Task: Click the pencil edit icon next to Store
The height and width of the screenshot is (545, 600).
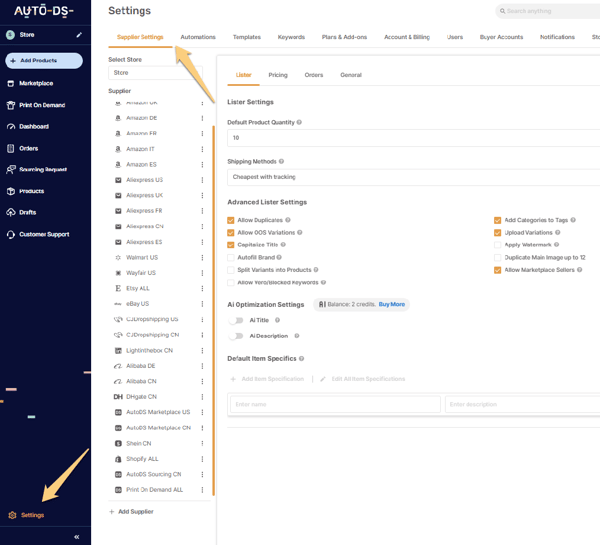Action: tap(79, 35)
